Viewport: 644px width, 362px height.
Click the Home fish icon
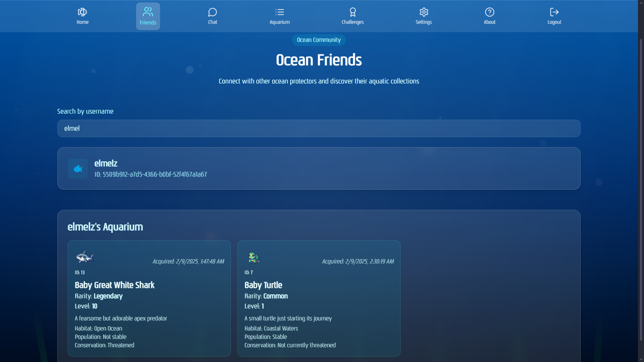tap(82, 12)
